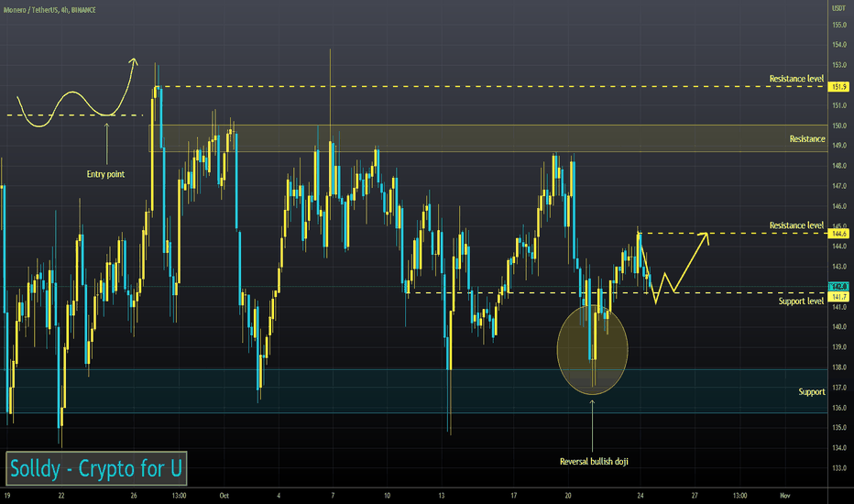Click the 140.0 price axis tick
This screenshot has width=854, height=504.
(839, 327)
